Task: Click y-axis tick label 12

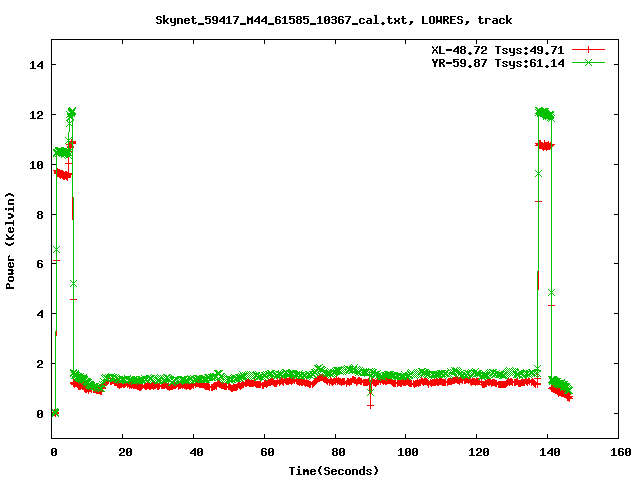Action: pos(36,115)
